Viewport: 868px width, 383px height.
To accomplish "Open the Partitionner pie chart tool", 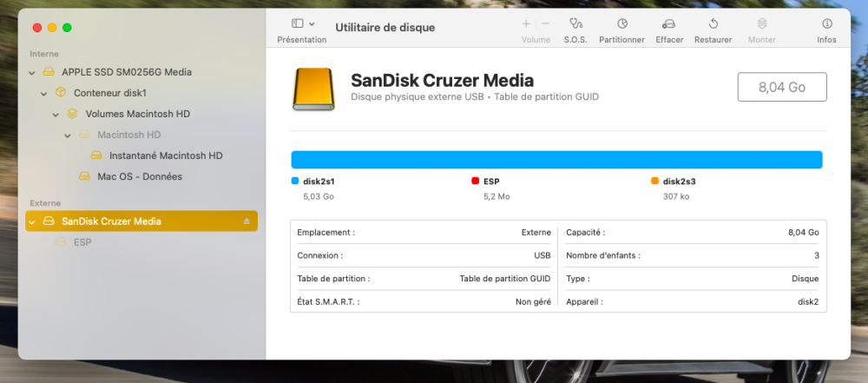I will click(x=622, y=23).
